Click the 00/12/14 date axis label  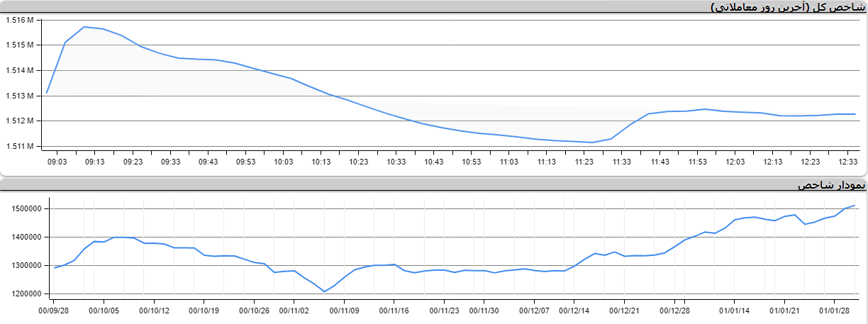[574, 310]
